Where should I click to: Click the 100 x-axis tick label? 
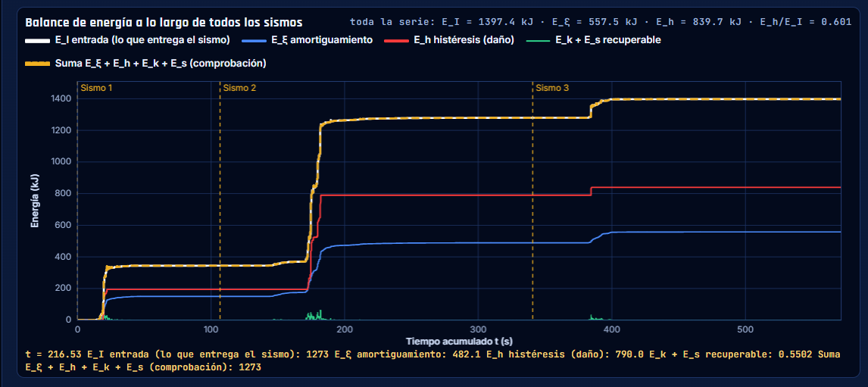pyautogui.click(x=211, y=329)
